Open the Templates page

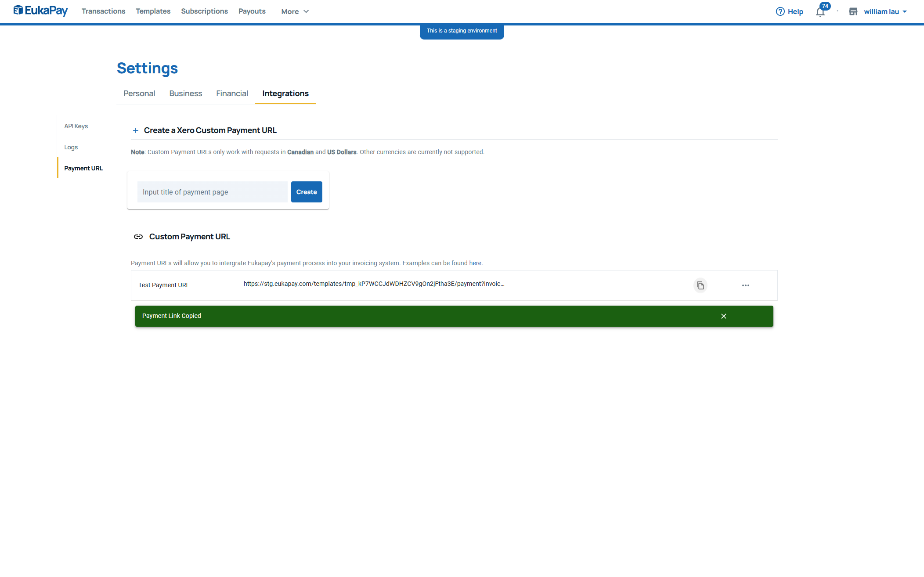[153, 11]
